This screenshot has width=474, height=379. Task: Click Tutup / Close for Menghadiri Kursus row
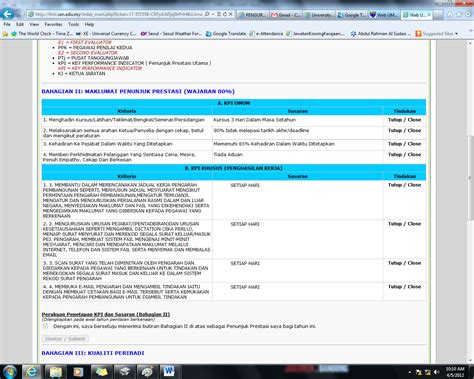(x=404, y=120)
